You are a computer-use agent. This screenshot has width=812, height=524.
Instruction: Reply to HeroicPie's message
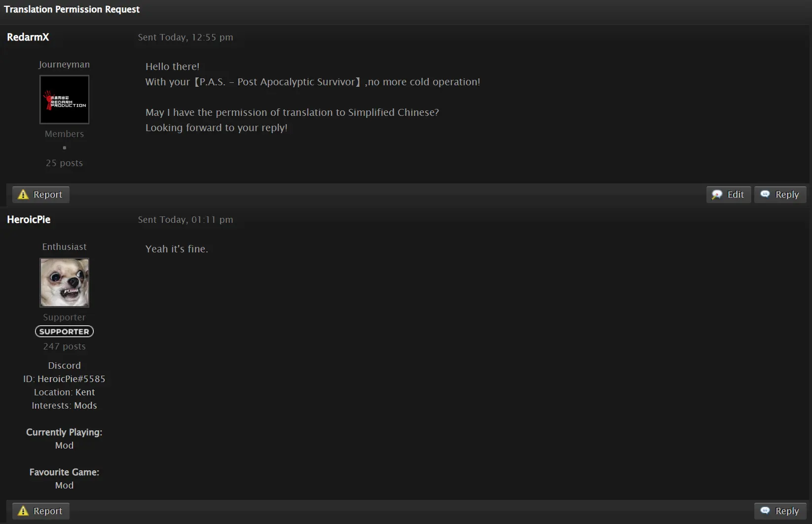780,511
